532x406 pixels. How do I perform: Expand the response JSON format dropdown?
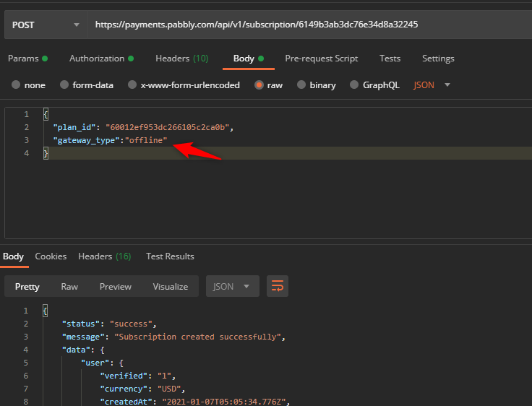[x=233, y=286]
